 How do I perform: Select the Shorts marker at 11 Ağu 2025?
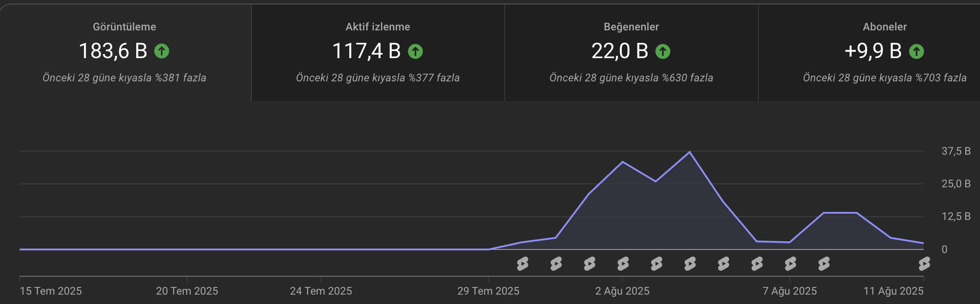pyautogui.click(x=924, y=264)
